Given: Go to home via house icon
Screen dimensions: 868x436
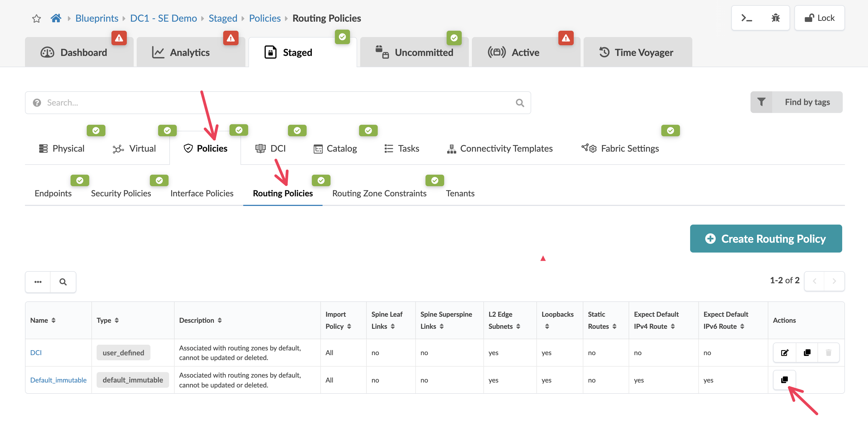Looking at the screenshot, I should click(x=56, y=18).
